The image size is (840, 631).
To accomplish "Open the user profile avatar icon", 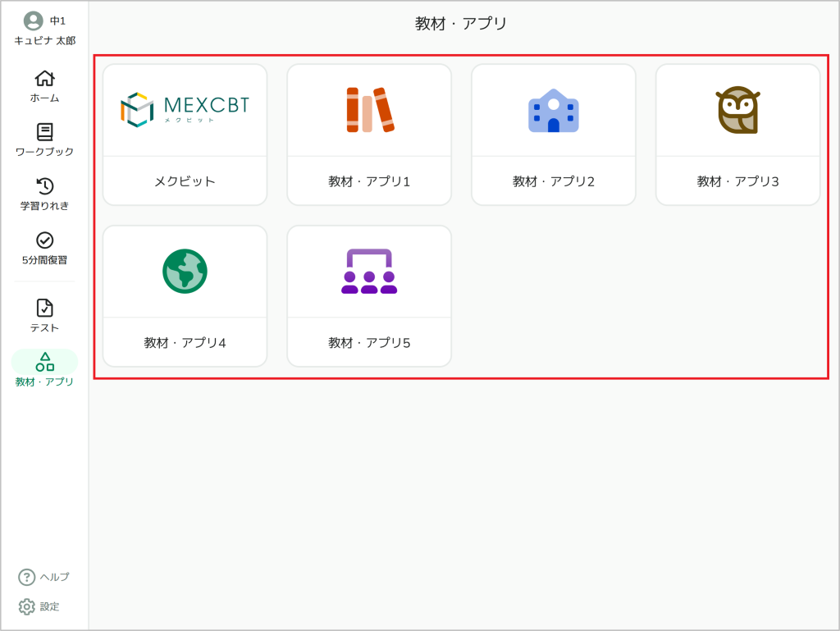I will [x=33, y=21].
